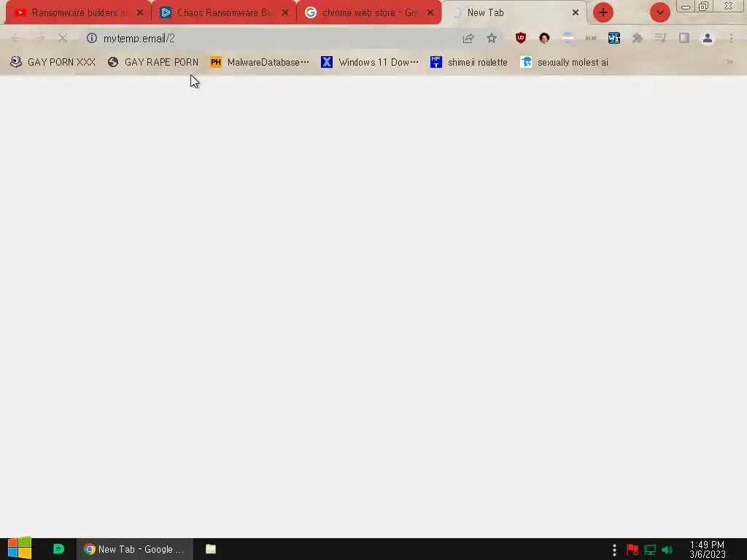
Task: Open the Chrome three-dot menu
Action: pos(731,38)
